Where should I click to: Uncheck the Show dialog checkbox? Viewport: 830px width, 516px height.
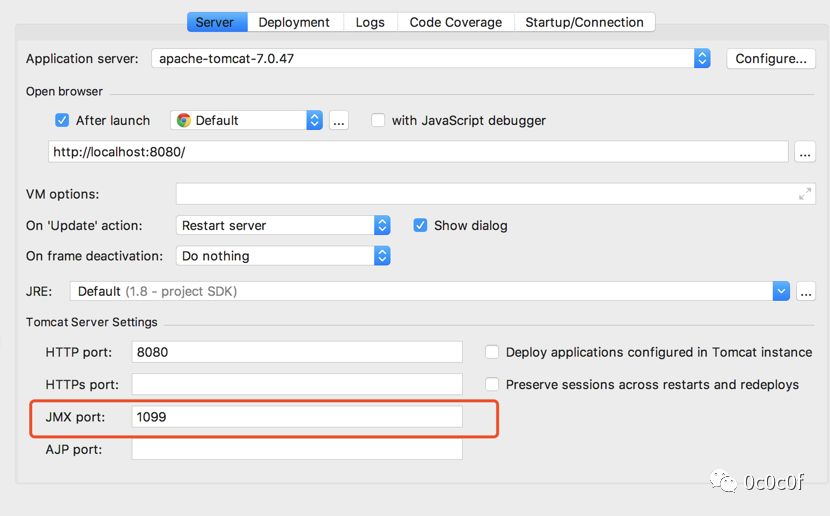pos(420,225)
